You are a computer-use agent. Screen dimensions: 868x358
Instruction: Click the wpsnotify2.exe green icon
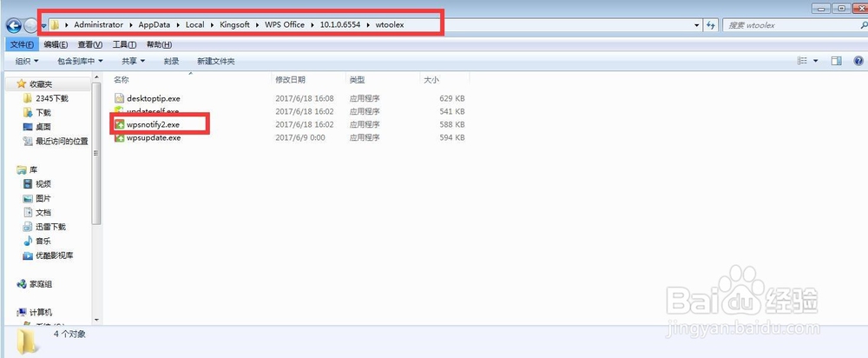click(120, 124)
